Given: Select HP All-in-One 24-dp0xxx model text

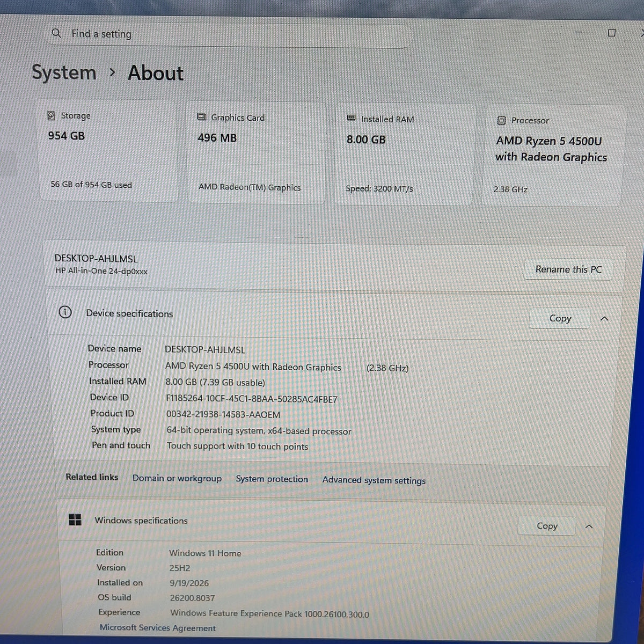Looking at the screenshot, I should 101,271.
